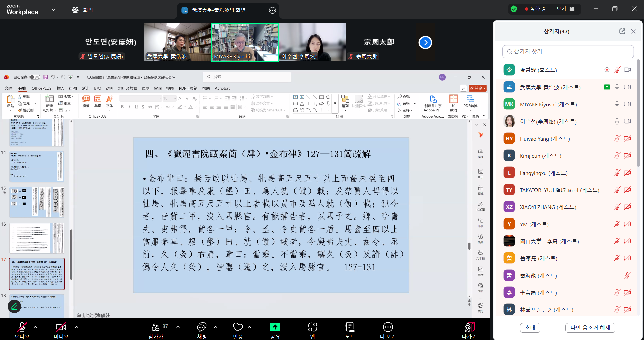Viewport: 644px width, 340px height.
Task: Click the annotation pencil button
Action: coord(14,306)
